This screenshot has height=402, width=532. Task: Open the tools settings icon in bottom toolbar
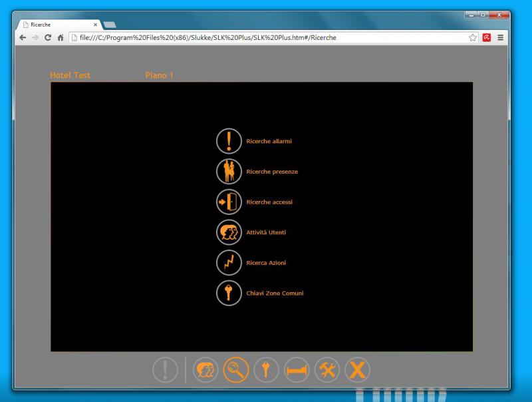tap(327, 370)
